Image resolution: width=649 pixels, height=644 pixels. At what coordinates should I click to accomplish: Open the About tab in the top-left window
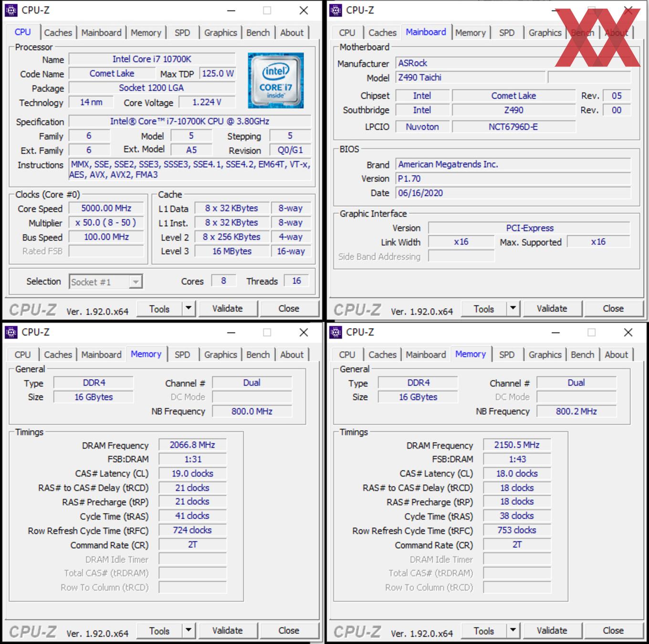tap(292, 32)
